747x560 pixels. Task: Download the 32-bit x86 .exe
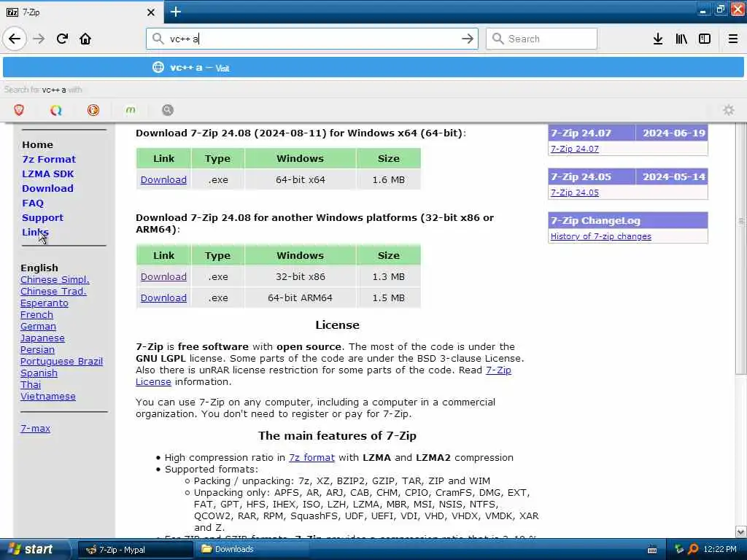(x=163, y=276)
